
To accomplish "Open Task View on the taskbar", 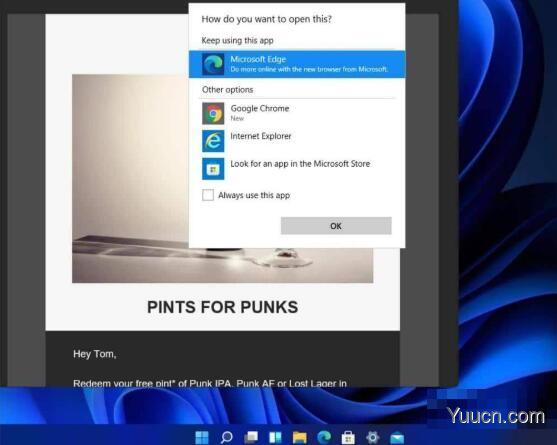I will coord(251,437).
